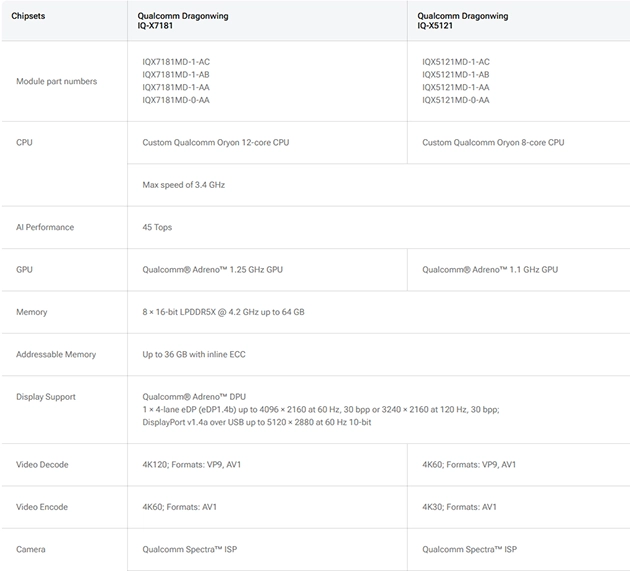The width and height of the screenshot is (630, 571).
Task: Click the Addressable Memory row label
Action: click(56, 355)
